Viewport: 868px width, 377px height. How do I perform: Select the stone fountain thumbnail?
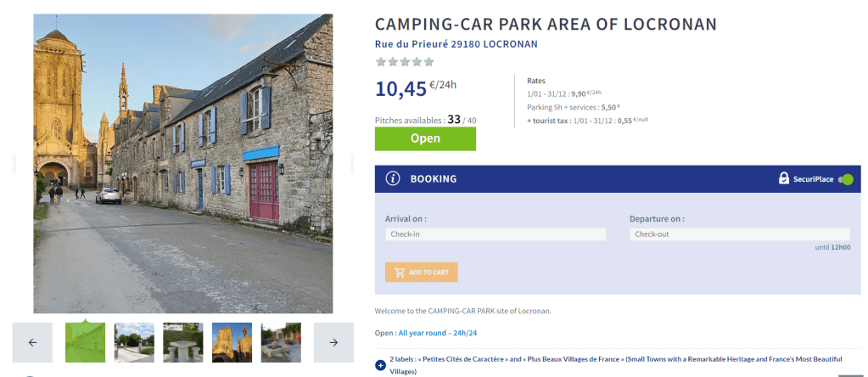pos(281,342)
